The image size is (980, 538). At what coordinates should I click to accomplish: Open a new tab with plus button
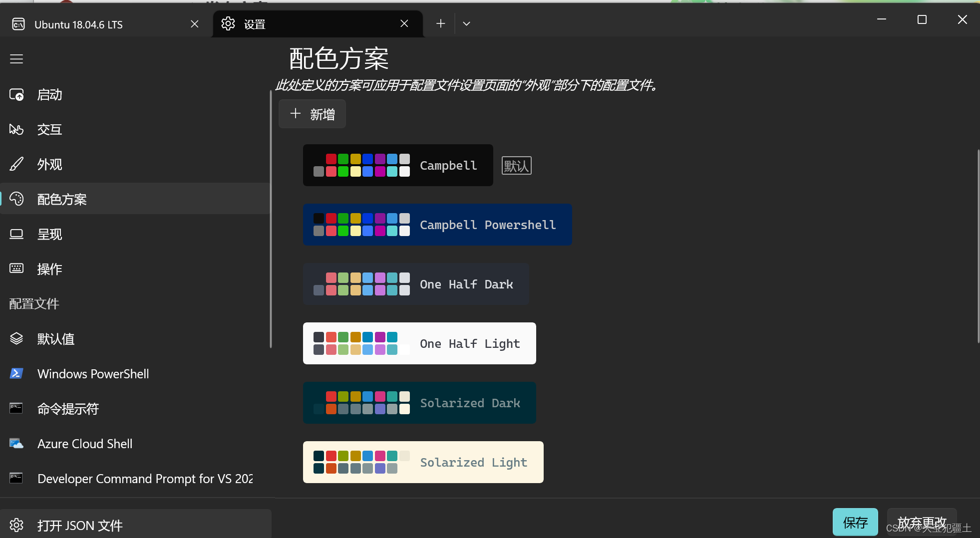click(x=440, y=23)
